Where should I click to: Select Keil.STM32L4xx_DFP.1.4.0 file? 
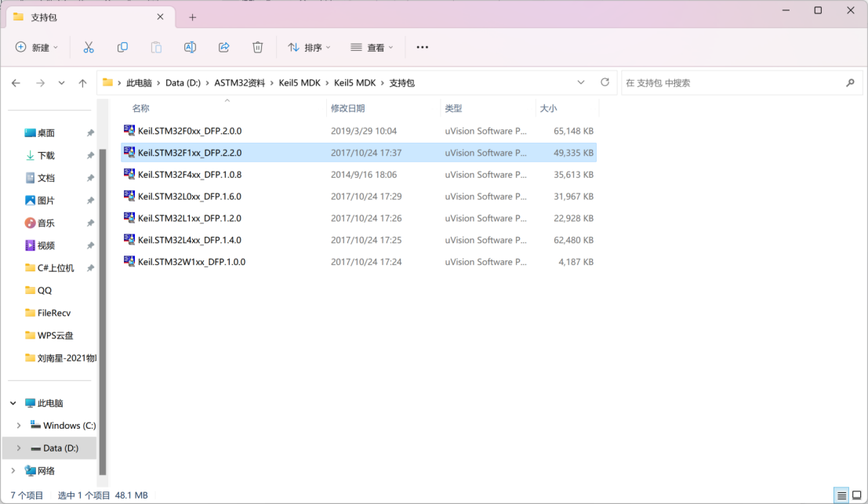(358, 240)
